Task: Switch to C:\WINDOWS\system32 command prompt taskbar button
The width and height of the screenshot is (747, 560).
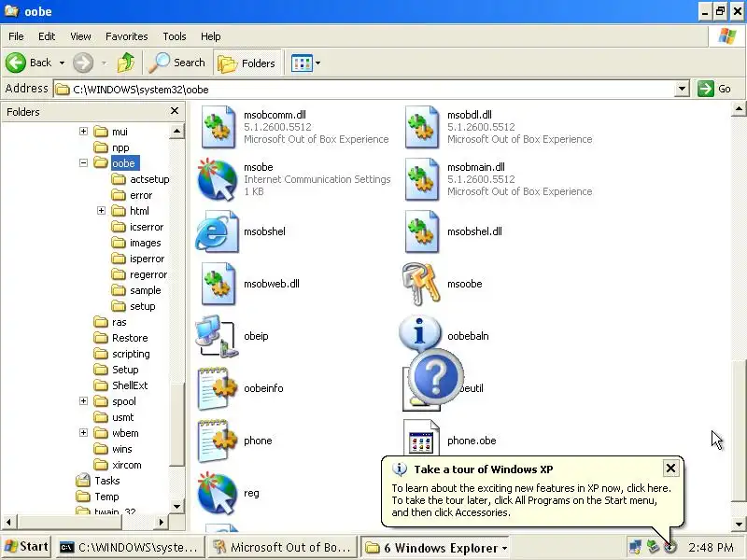Action: click(129, 548)
